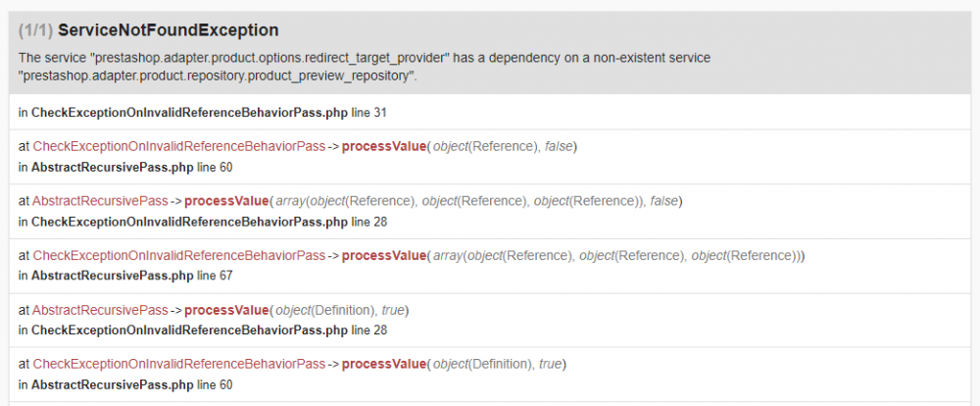
Task: Click the ServiceNotFoundException heading
Action: (x=168, y=30)
